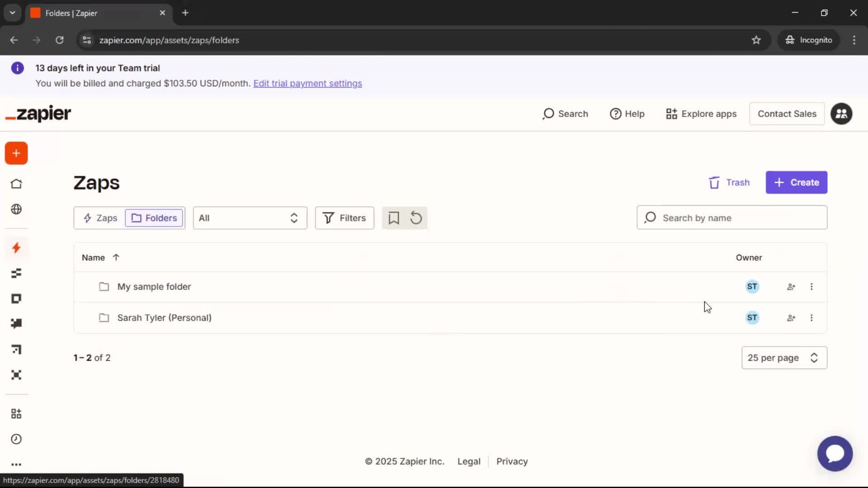Click the ST owner avatar for My sample folder
868x488 pixels.
tap(752, 286)
